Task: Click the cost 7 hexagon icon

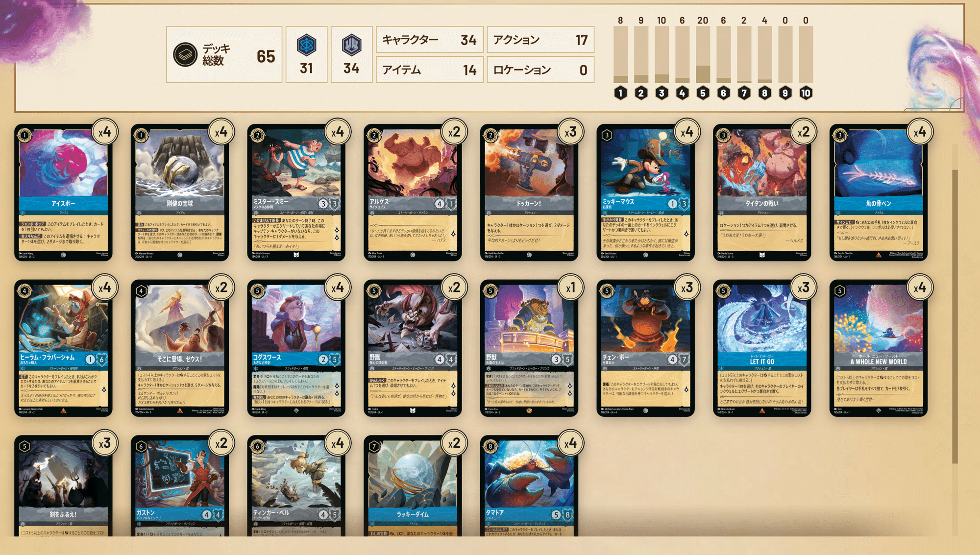Action: pyautogui.click(x=744, y=93)
